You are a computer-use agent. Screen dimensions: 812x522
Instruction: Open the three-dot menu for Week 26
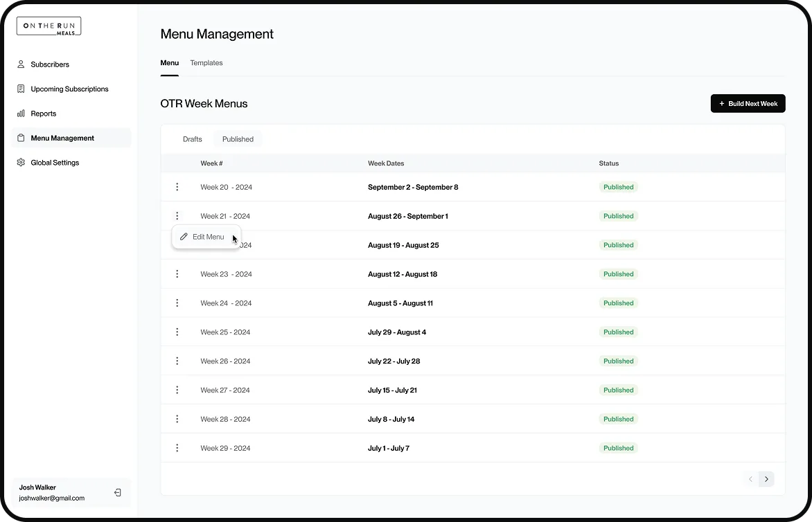click(x=177, y=361)
